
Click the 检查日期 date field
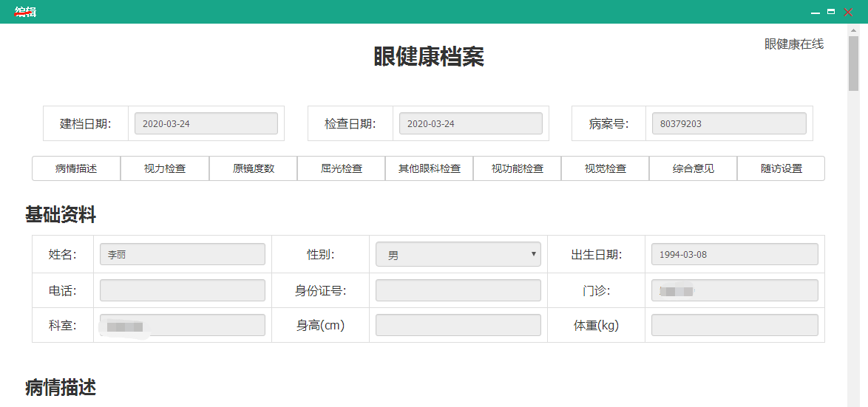pos(470,123)
